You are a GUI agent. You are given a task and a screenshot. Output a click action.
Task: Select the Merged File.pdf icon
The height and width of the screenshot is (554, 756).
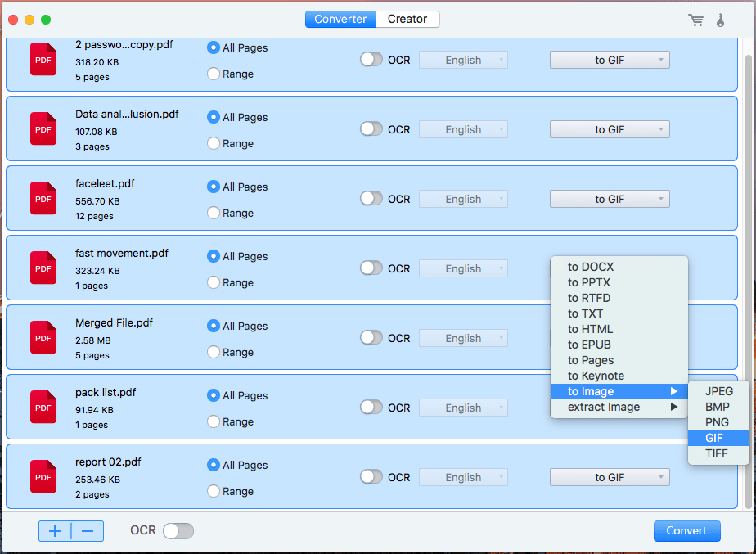pyautogui.click(x=43, y=338)
